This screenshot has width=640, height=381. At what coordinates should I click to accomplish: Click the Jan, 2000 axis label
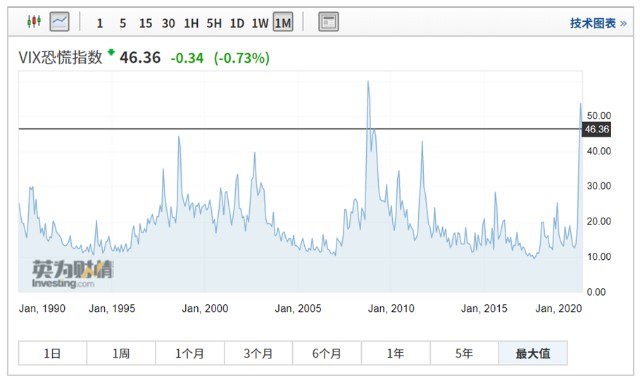coord(205,308)
